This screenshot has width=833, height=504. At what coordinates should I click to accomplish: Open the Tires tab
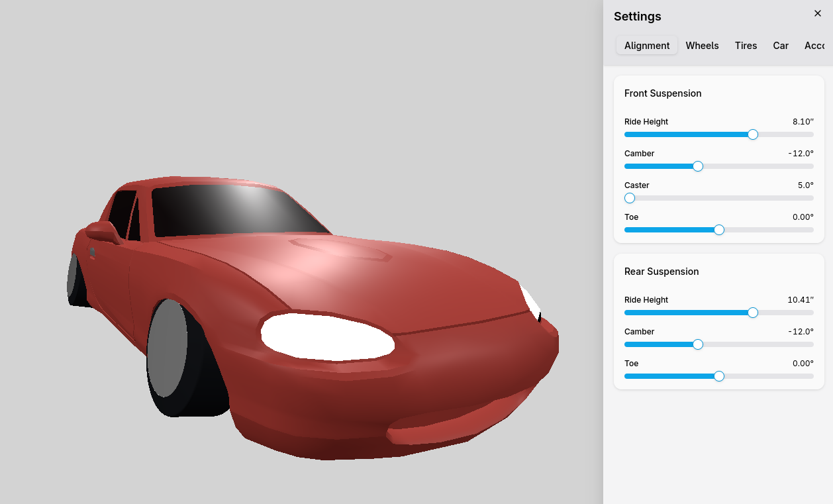[746, 46]
